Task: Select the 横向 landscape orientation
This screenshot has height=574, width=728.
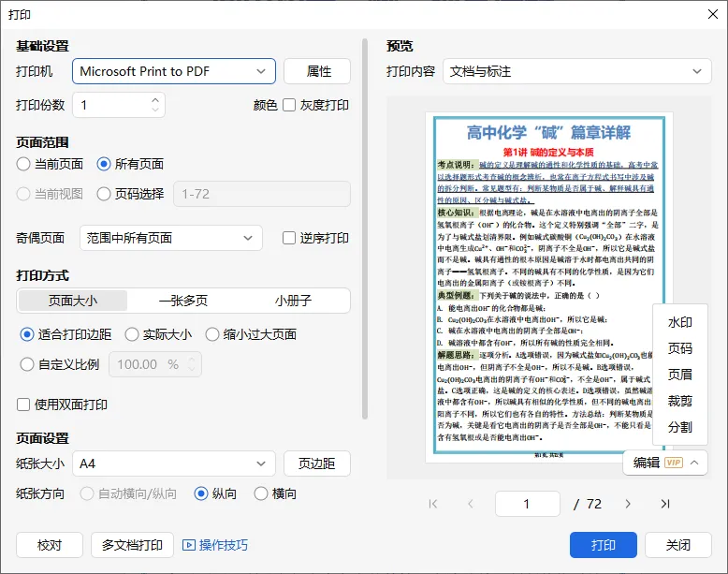Action: click(261, 493)
